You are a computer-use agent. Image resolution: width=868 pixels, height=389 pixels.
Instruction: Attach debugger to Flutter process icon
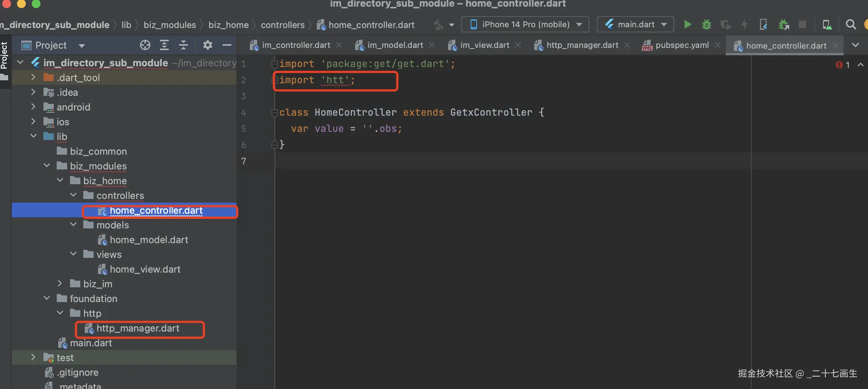[x=763, y=25]
